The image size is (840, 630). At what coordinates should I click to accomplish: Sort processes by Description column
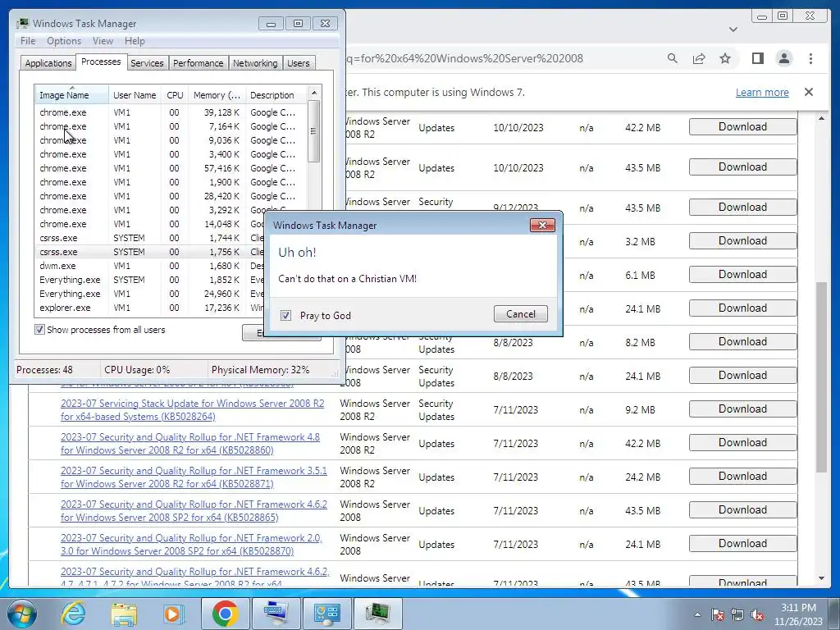pyautogui.click(x=276, y=95)
